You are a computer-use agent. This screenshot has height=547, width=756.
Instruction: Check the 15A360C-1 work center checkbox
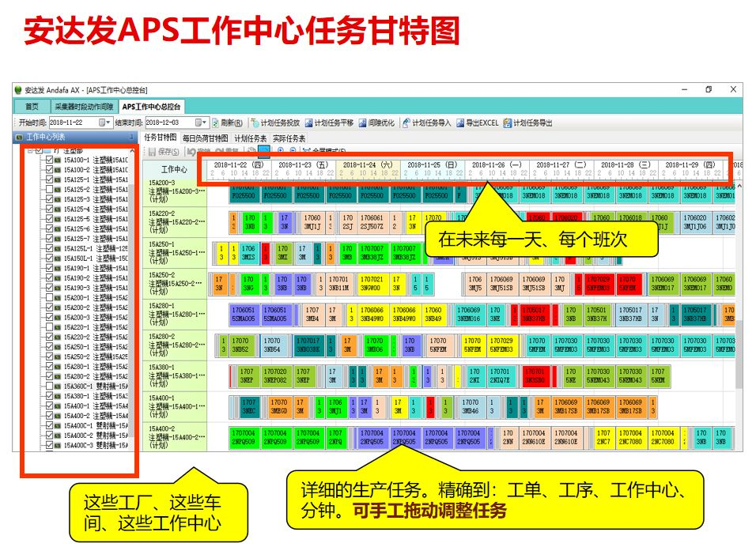(49, 386)
